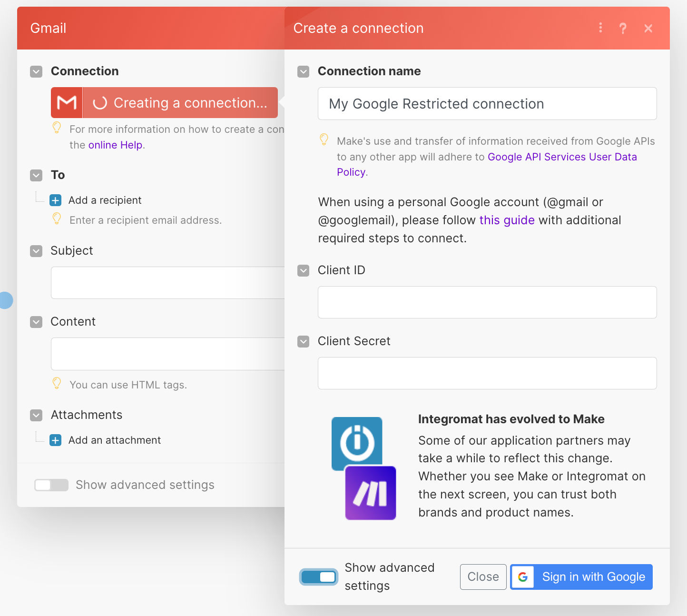The image size is (687, 616).
Task: Click Sign in with Google button
Action: (581, 577)
